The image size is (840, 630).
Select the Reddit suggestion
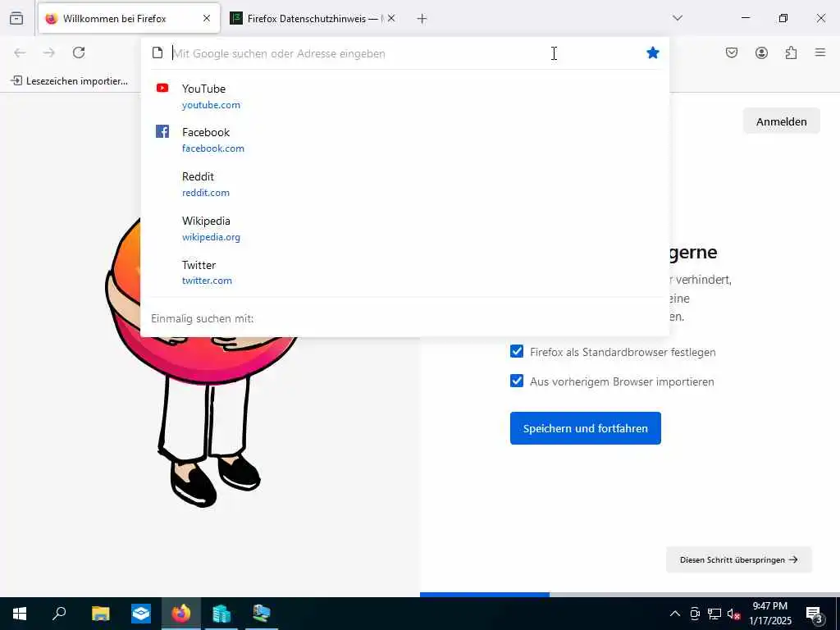(x=405, y=185)
